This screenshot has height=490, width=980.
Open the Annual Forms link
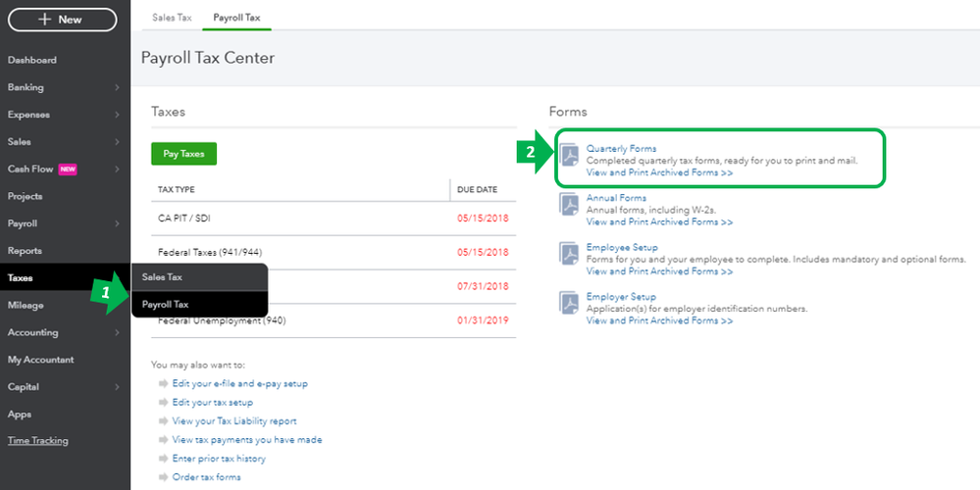616,198
